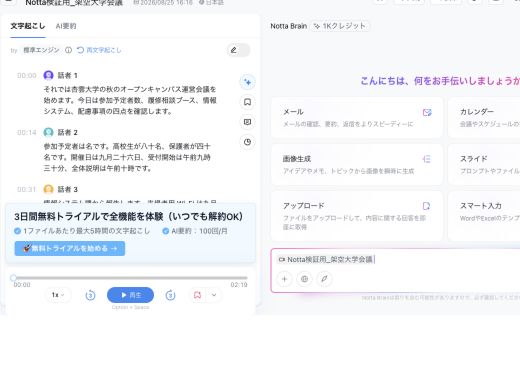Expand the chevron next to red bookmark
Viewport: 520px width, 385px height.
coord(214,295)
